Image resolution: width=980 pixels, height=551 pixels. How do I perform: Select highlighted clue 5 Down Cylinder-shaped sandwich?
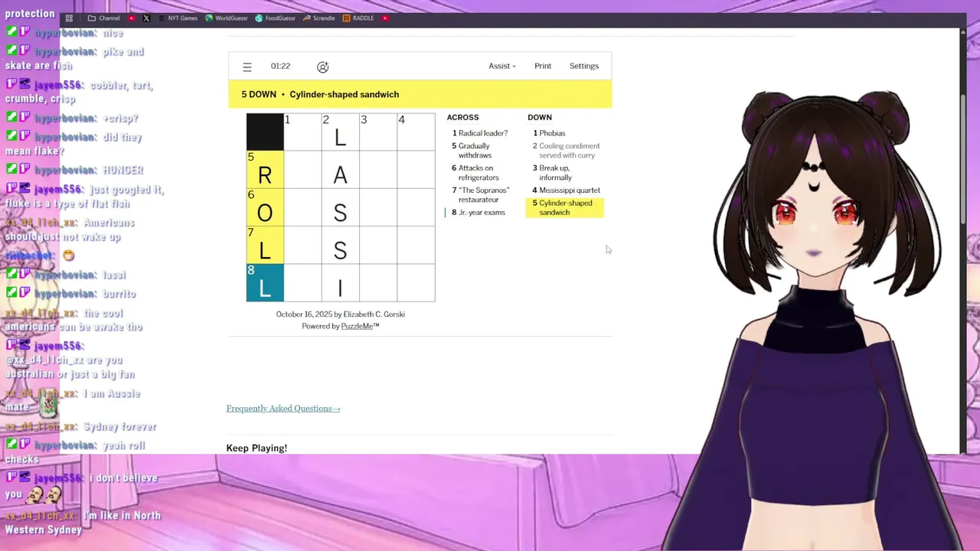point(565,207)
